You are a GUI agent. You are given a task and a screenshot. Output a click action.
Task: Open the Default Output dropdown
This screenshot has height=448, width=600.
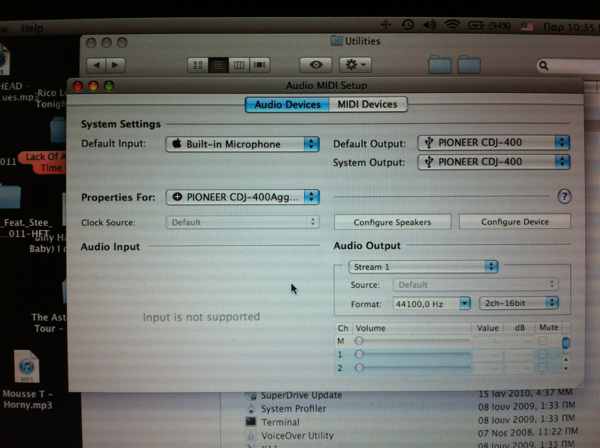(493, 143)
